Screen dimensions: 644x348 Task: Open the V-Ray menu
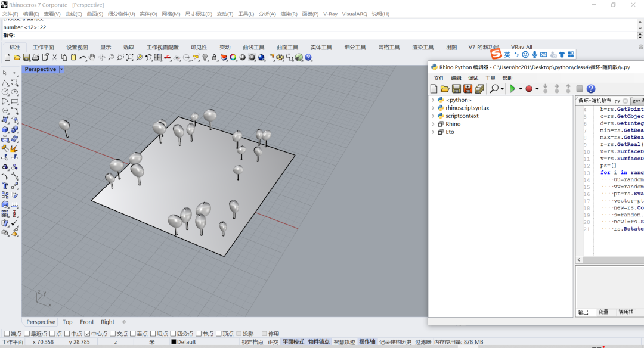[x=330, y=14]
